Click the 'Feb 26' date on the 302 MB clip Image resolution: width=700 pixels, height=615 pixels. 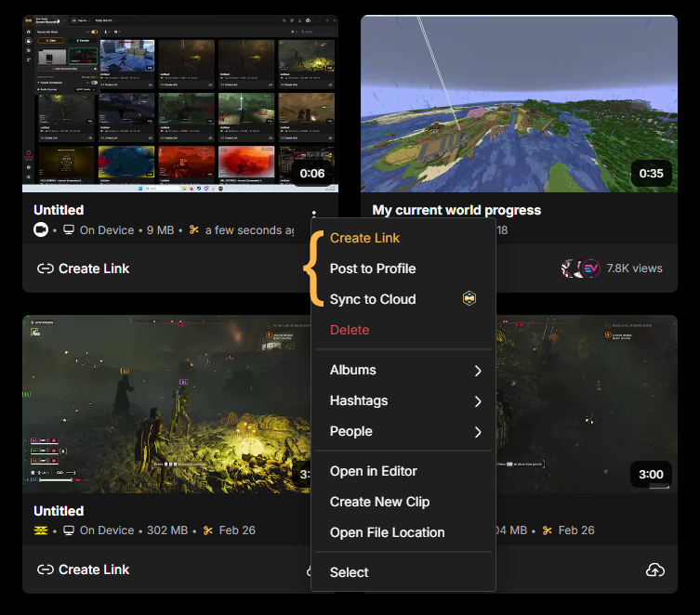tap(237, 530)
